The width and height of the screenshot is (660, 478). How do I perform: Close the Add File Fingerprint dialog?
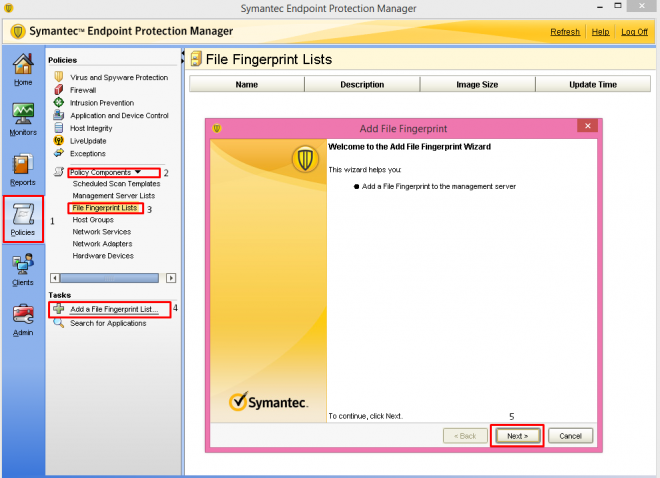click(x=588, y=126)
